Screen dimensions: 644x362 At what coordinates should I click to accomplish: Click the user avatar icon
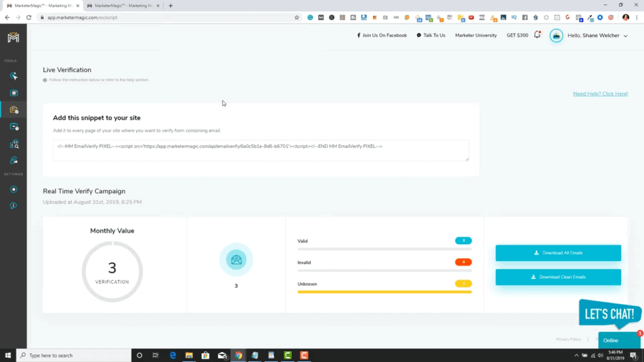point(557,36)
